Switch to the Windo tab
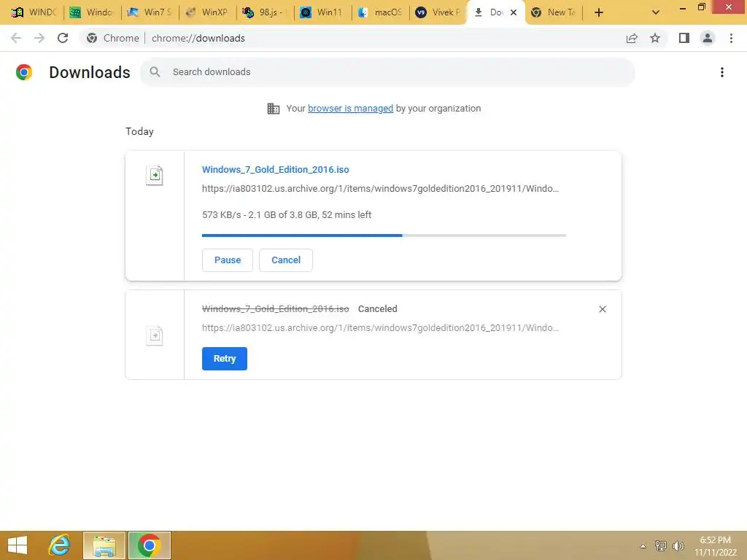Viewport: 747px width, 560px height. [x=91, y=12]
